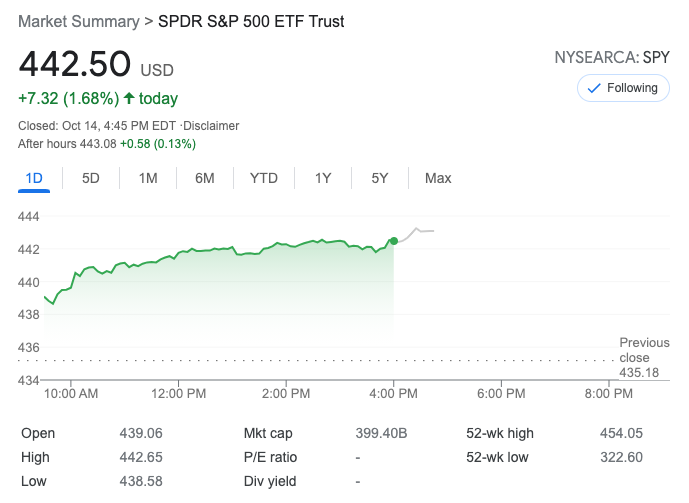Show the 1Y price history

pos(323,178)
